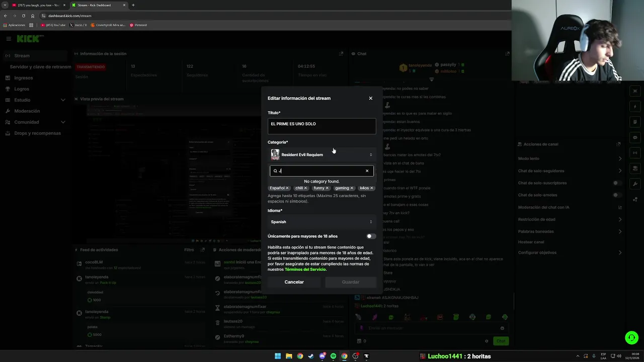Toggle Chat de solo-emotes
Viewport: 644px width, 362px height.
(x=617, y=195)
